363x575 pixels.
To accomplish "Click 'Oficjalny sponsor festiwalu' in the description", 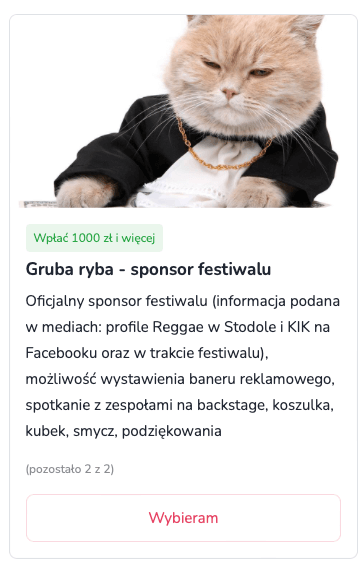I will coord(117,301).
